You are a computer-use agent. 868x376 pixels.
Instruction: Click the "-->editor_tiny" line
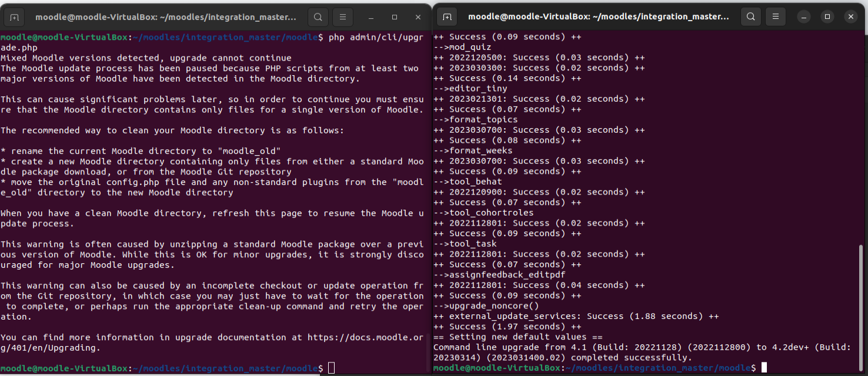tap(470, 89)
